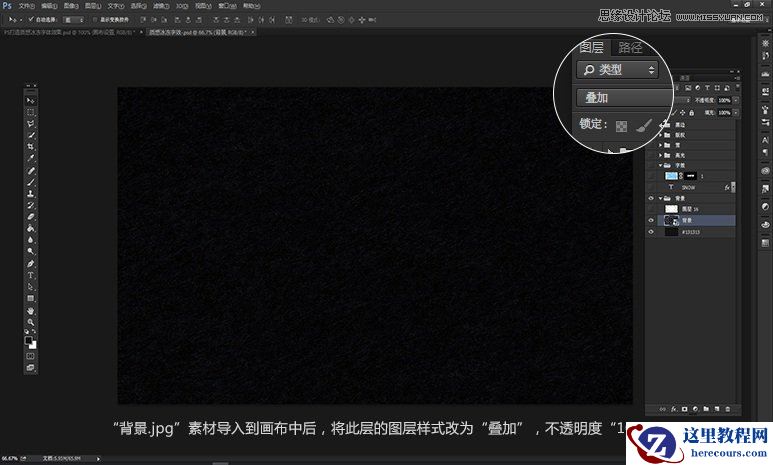Select the Hand tool
The height and width of the screenshot is (465, 773).
pyautogui.click(x=31, y=311)
